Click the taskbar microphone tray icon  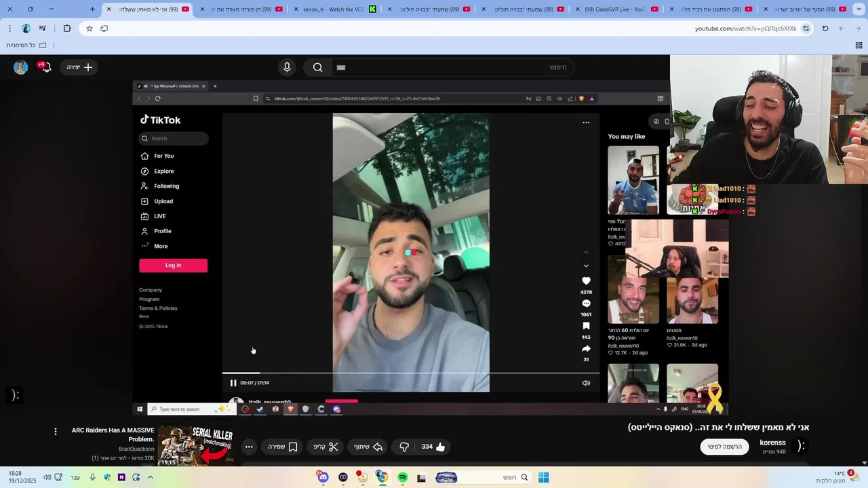coord(92,477)
